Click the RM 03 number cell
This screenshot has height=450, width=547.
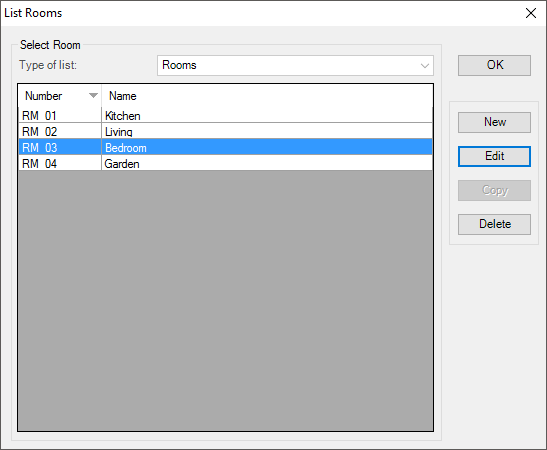coord(60,148)
